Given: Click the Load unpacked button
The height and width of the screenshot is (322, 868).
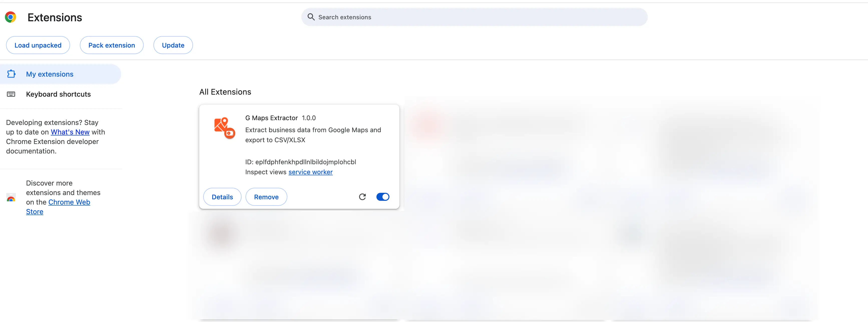Looking at the screenshot, I should 38,45.
